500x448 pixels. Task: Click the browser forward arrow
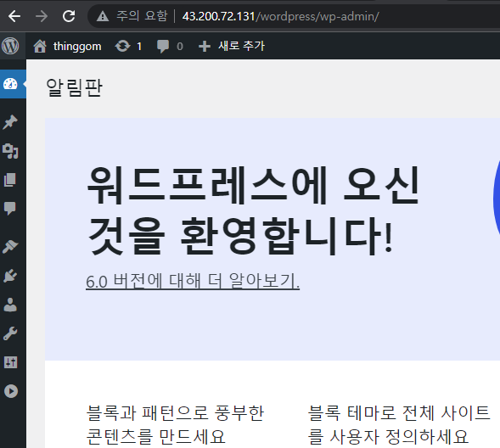coord(42,16)
